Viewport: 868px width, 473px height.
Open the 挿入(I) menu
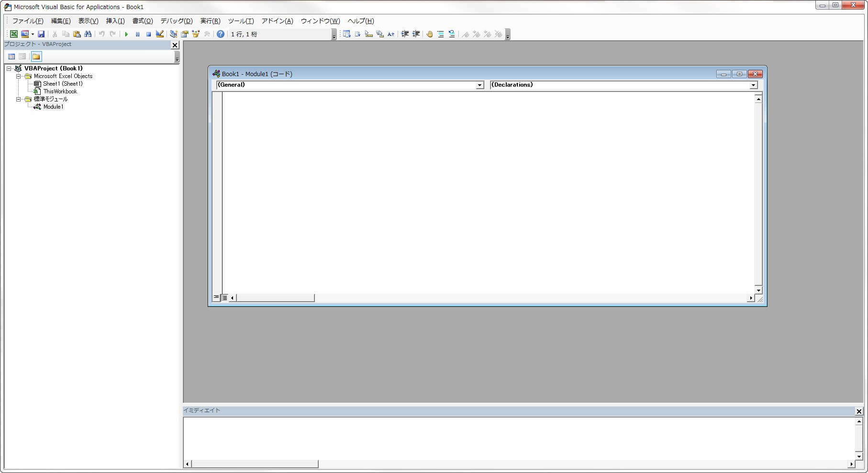coord(115,21)
